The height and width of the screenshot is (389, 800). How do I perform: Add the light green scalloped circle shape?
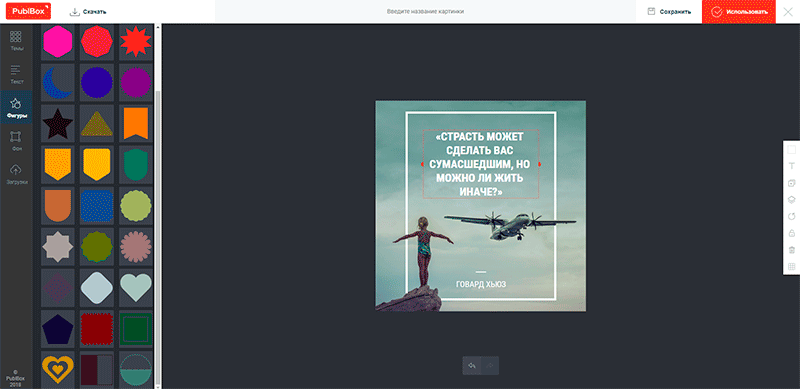click(136, 205)
